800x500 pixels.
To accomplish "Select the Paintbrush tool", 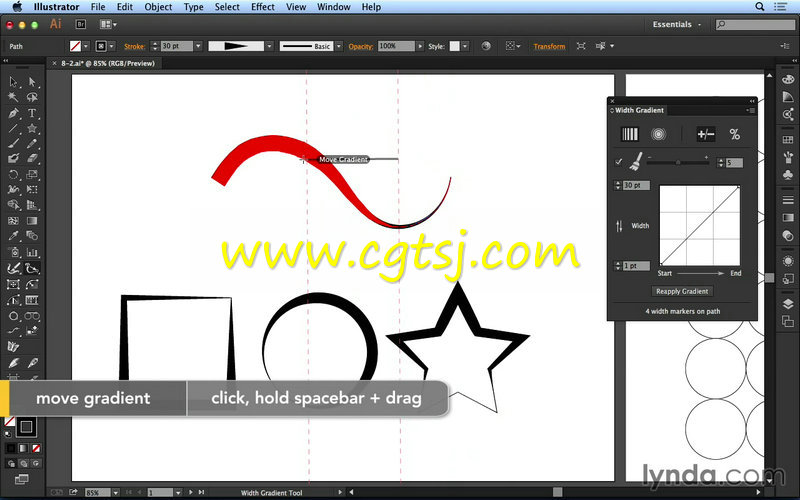I will click(13, 143).
